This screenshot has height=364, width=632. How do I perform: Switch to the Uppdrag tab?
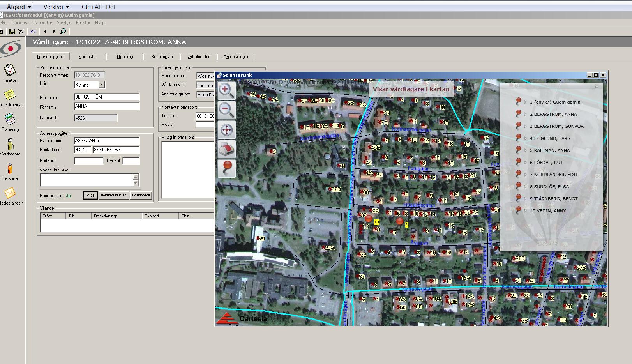tap(125, 57)
